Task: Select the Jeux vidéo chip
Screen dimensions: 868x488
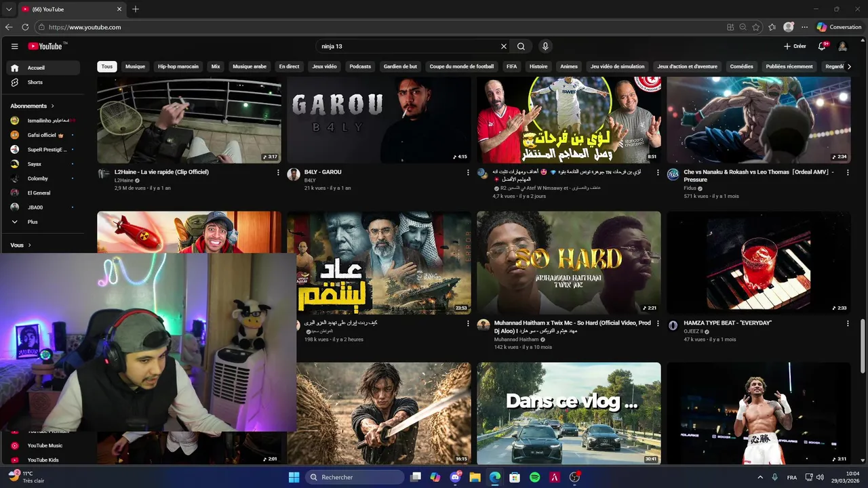Action: (324, 66)
